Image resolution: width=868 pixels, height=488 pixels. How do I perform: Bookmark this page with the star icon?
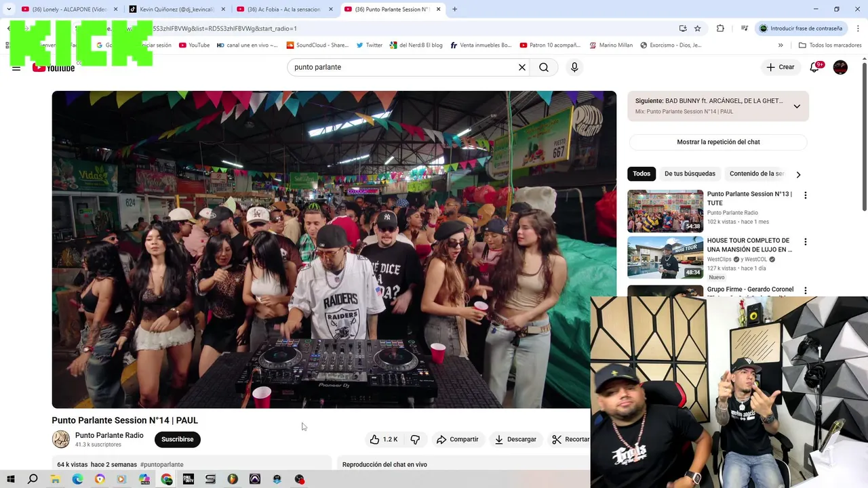(x=697, y=28)
